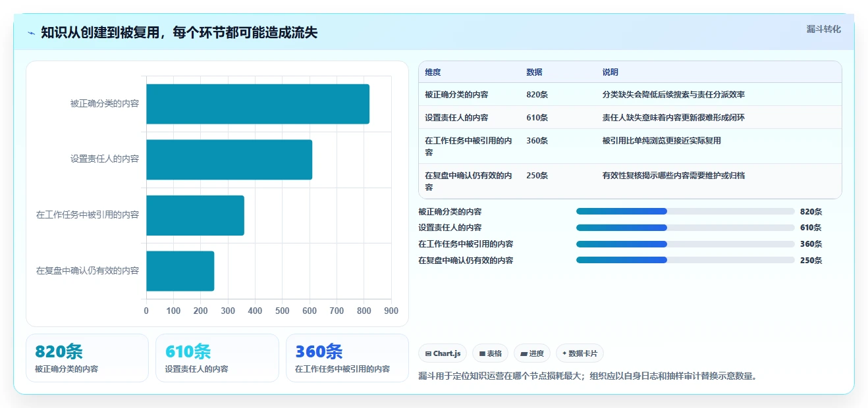Click the 维度 column header
The image size is (868, 408).
(x=433, y=72)
